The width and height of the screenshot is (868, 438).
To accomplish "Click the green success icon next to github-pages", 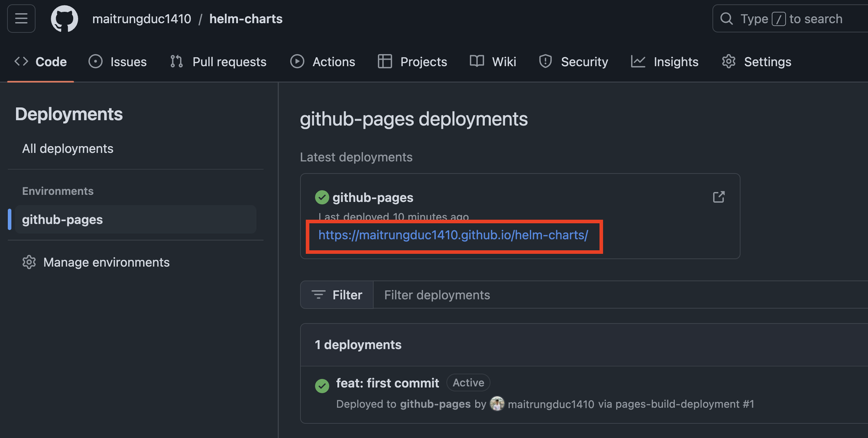I will 321,197.
